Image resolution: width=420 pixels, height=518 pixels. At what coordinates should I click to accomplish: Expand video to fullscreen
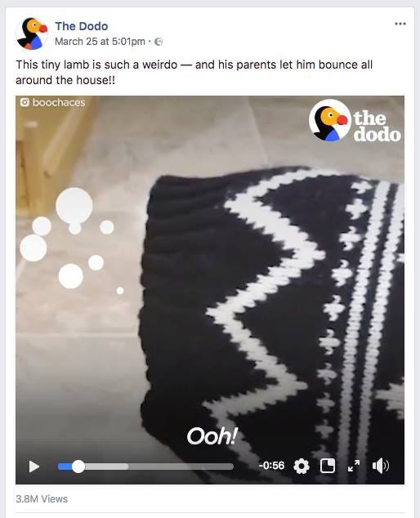tap(354, 466)
